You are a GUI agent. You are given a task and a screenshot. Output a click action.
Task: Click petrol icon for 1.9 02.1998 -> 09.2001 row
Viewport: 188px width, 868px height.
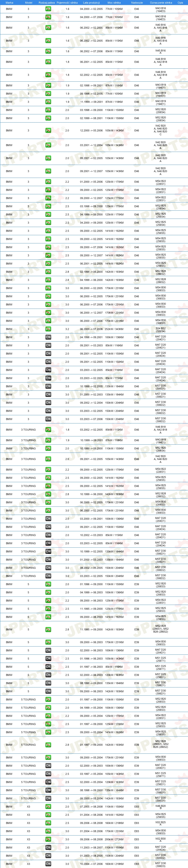click(x=48, y=86)
